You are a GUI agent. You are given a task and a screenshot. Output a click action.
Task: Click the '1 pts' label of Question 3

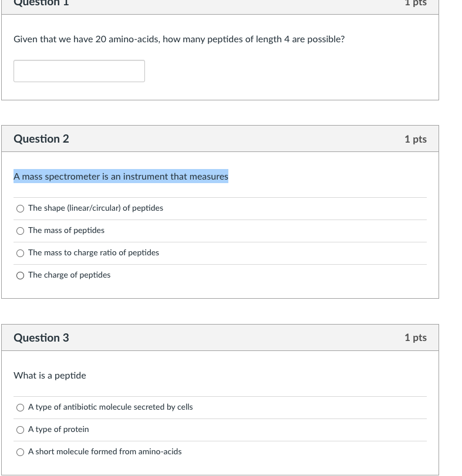(415, 338)
